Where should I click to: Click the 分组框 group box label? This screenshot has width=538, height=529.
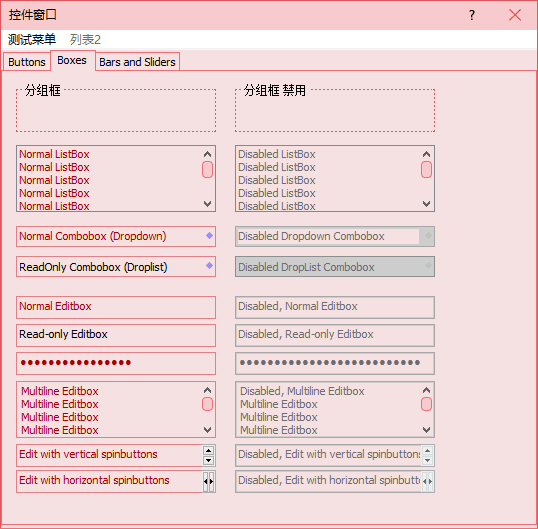coord(43,91)
